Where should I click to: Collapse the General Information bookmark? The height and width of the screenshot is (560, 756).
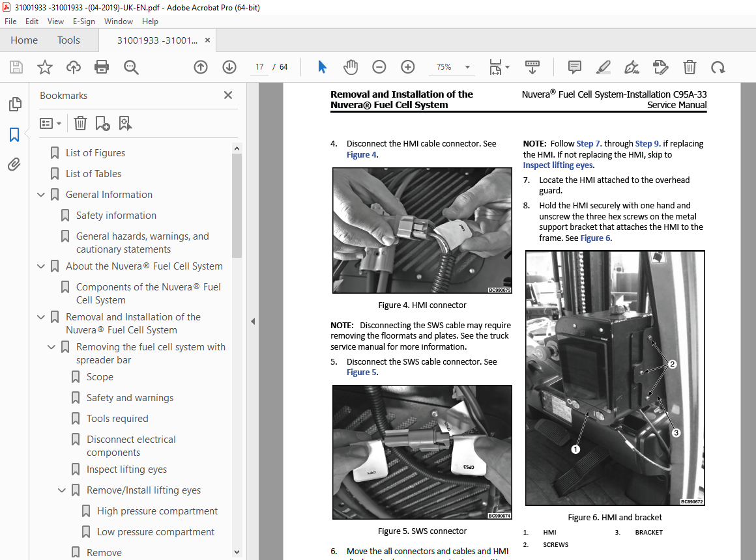click(x=41, y=195)
